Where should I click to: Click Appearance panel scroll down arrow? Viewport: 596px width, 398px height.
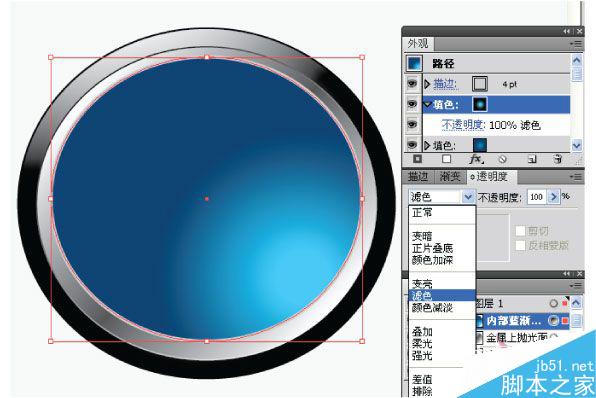[x=577, y=145]
